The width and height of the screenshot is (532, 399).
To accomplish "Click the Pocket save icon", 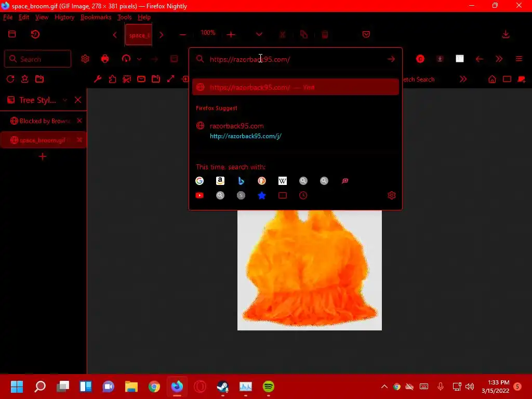I will pyautogui.click(x=366, y=34).
